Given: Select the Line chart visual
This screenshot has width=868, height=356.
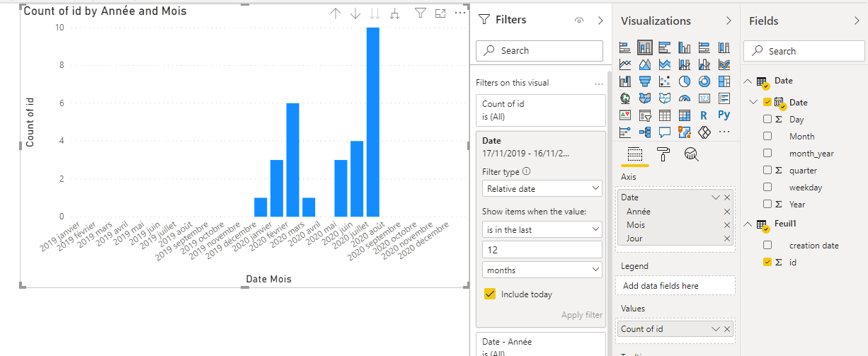Looking at the screenshot, I should click(625, 64).
